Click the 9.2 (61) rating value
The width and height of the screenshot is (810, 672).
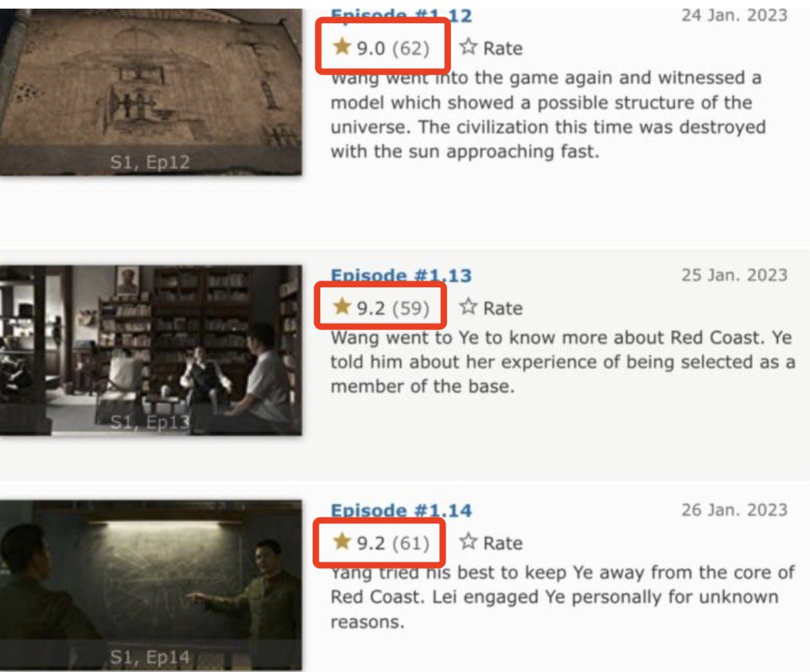(x=393, y=544)
